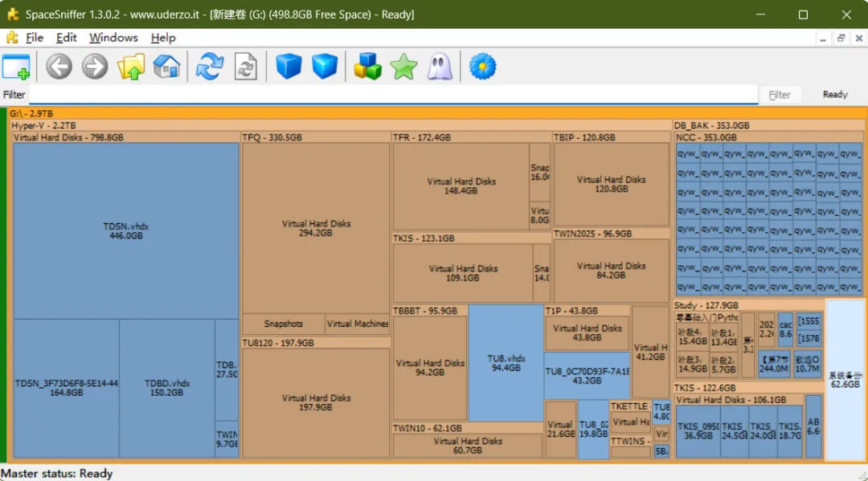Click the Study - 127.9GB folder header
This screenshot has height=481, width=868.
pyautogui.click(x=748, y=305)
